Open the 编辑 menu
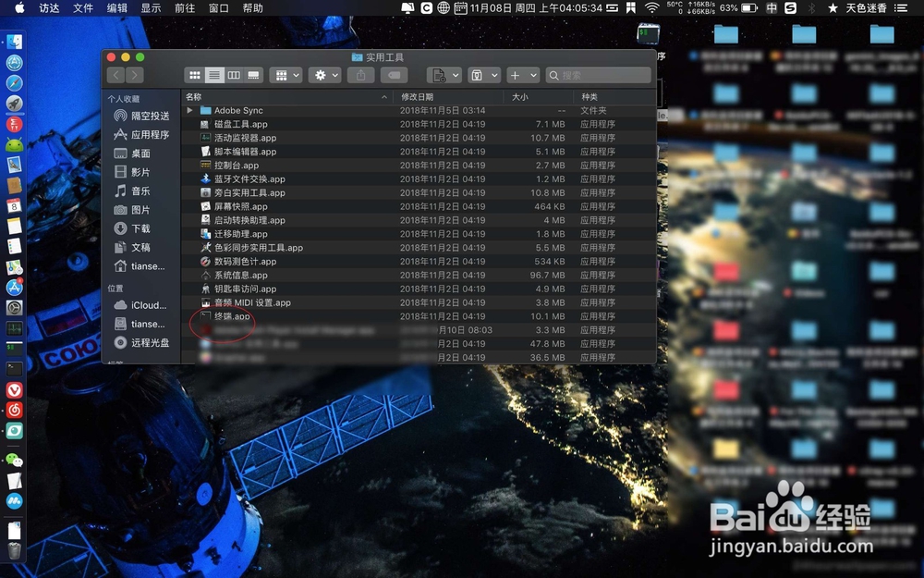Screen dimensions: 924x578 (x=117, y=7)
